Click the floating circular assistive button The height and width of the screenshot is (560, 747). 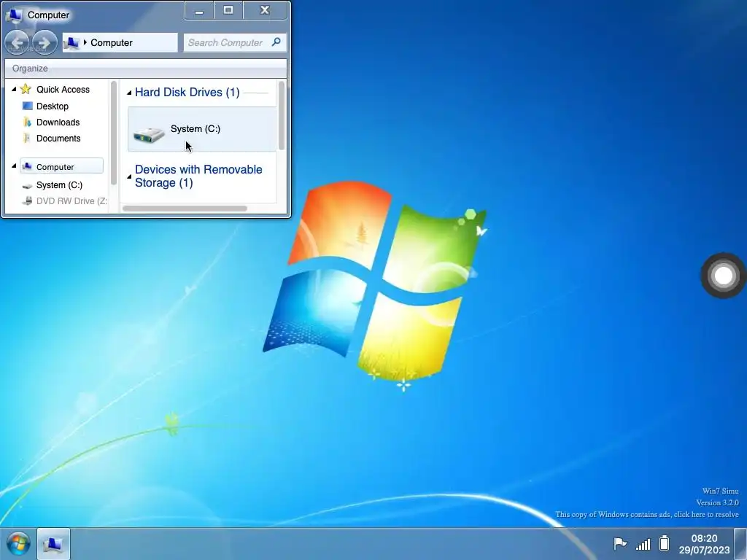723,275
